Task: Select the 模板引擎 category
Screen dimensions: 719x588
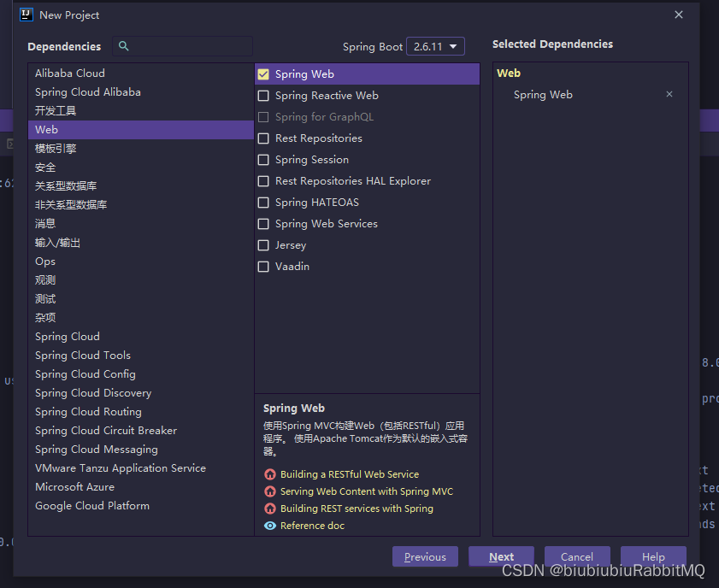Action: 141,149
